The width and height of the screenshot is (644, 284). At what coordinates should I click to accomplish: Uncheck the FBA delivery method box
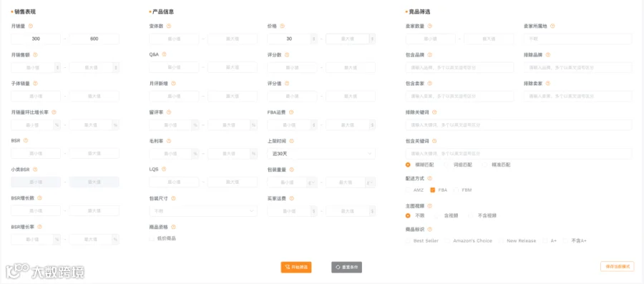432,190
